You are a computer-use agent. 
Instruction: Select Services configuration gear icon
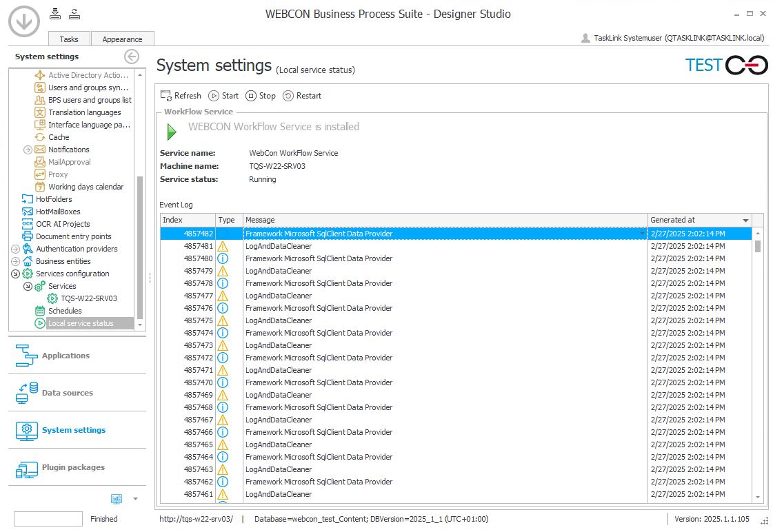click(x=27, y=274)
